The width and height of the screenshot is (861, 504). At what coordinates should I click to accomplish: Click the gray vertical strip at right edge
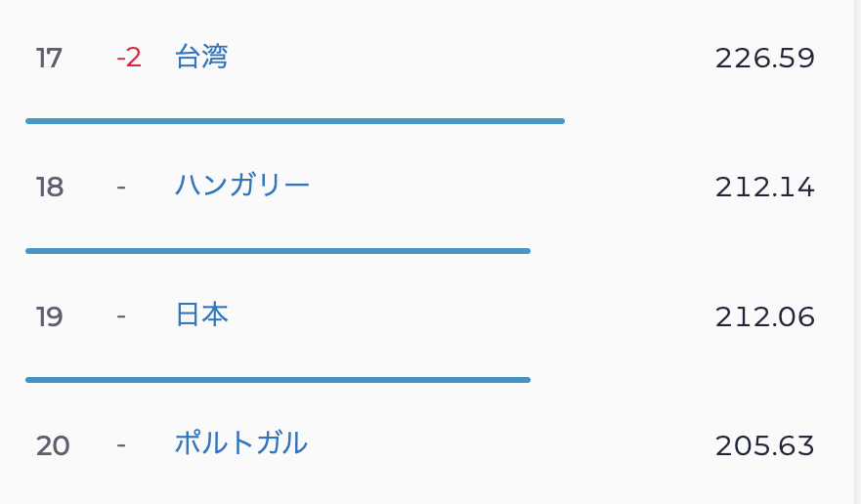[x=856, y=252]
